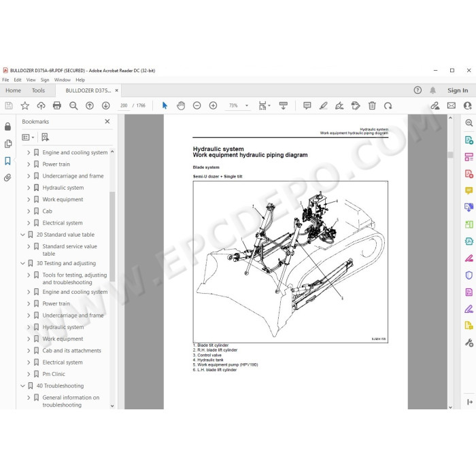476x476 pixels.
Task: Add document to starred favorites
Action: coord(25,105)
